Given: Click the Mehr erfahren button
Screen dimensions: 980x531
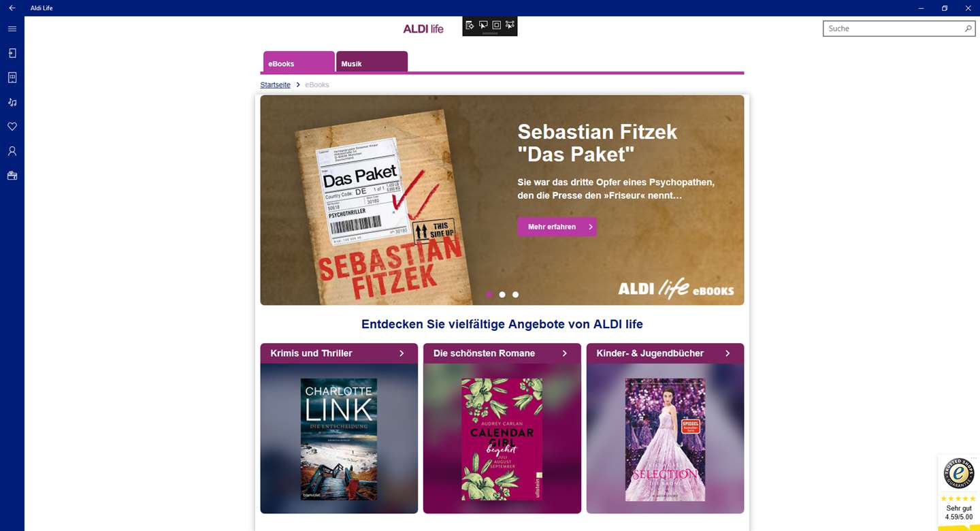Looking at the screenshot, I should point(557,227).
